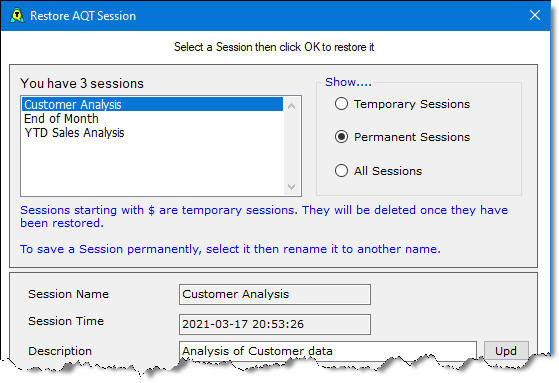Click the AQT application icon in title bar
Viewport: 559px width, 383px height.
click(17, 16)
